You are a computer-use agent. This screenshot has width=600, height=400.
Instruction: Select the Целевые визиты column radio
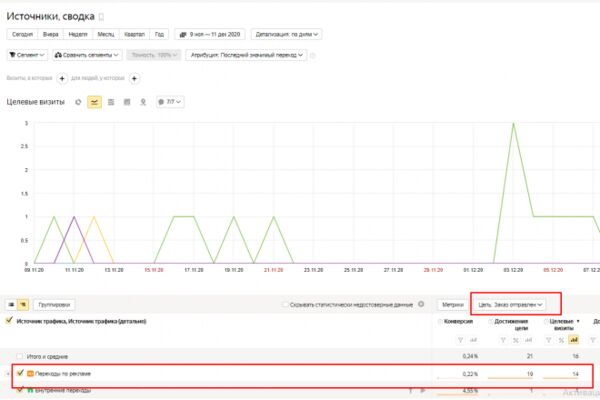tap(546, 322)
